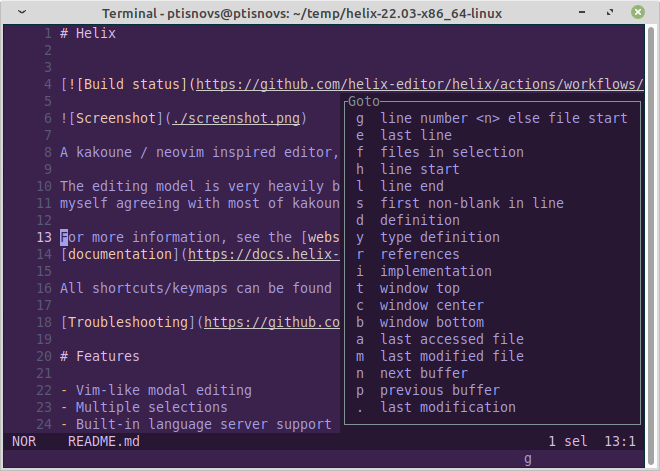Click 'For more information, see the' line

pyautogui.click(x=200, y=237)
